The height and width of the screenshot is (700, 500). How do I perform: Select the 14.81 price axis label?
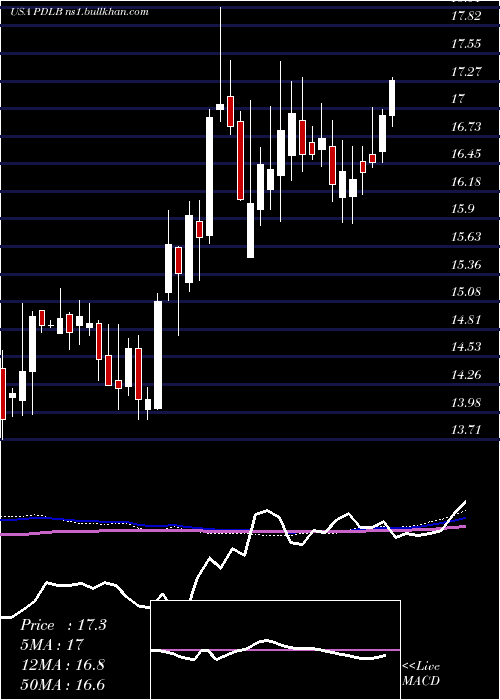(467, 320)
